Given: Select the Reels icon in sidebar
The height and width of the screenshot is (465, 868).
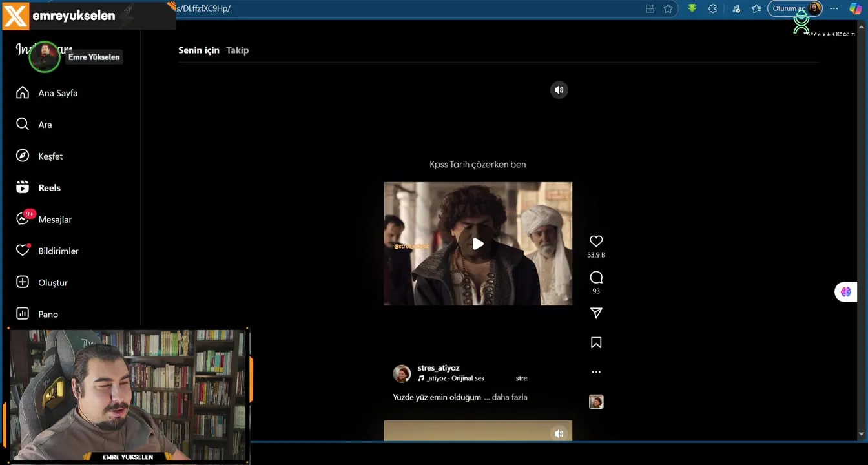Looking at the screenshot, I should click(x=23, y=187).
